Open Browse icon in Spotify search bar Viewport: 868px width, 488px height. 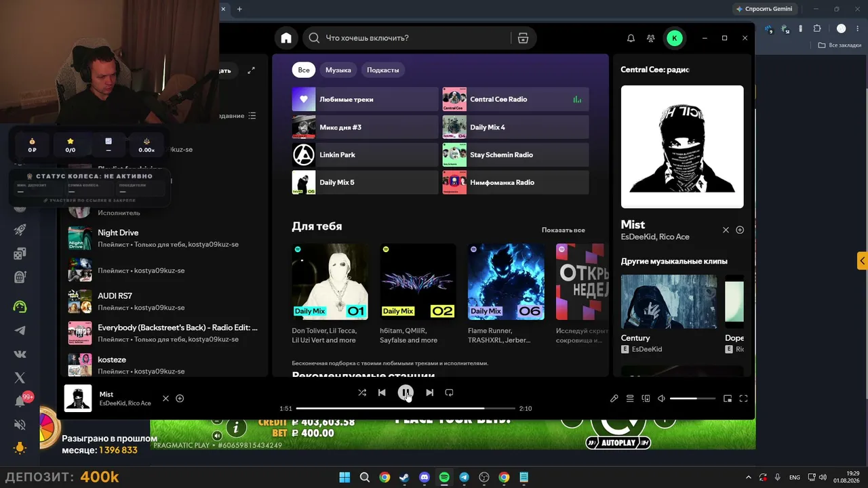click(523, 38)
